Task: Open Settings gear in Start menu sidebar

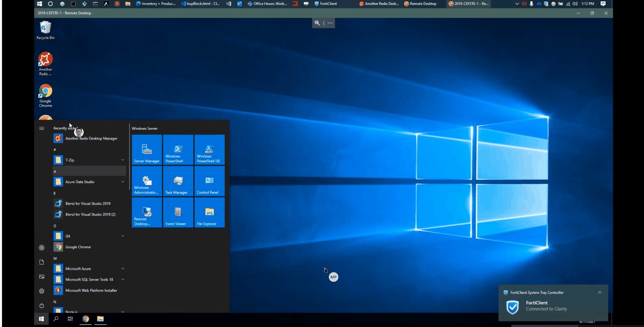Action: tap(42, 291)
